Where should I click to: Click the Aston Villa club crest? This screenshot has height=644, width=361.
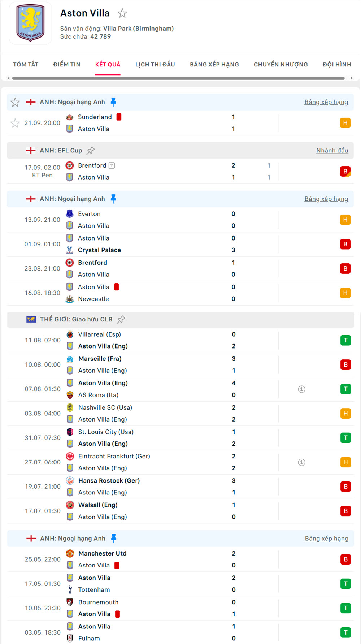[x=30, y=23]
